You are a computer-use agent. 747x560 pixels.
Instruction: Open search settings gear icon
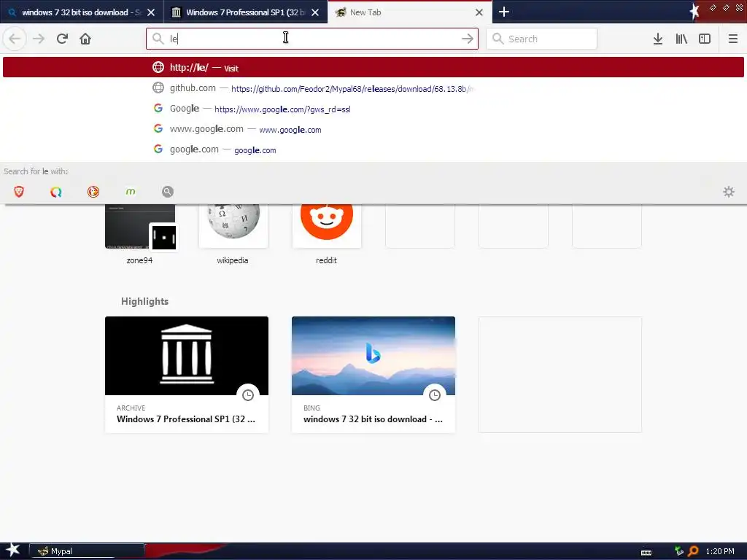[x=729, y=192]
